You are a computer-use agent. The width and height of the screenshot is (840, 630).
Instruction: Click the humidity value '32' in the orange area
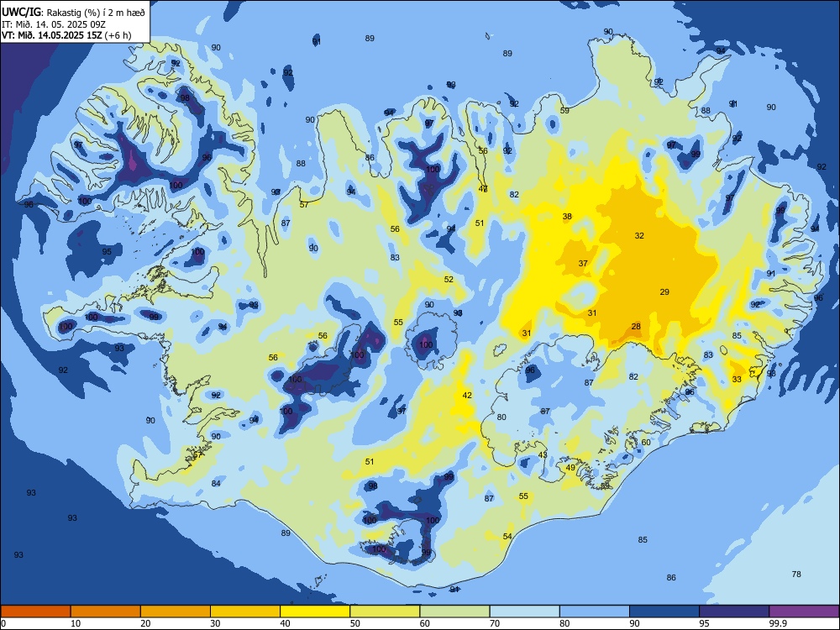click(x=639, y=236)
